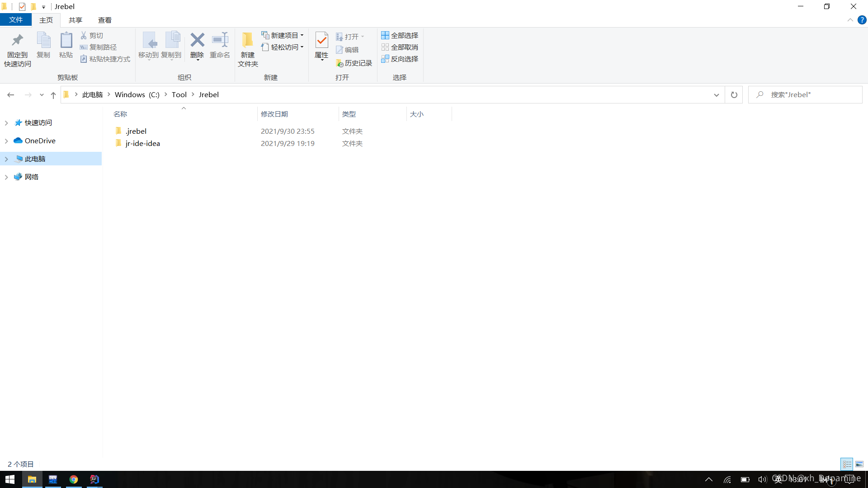Open the Open (打开) dropdown in ribbon
868x488 pixels.
350,37
